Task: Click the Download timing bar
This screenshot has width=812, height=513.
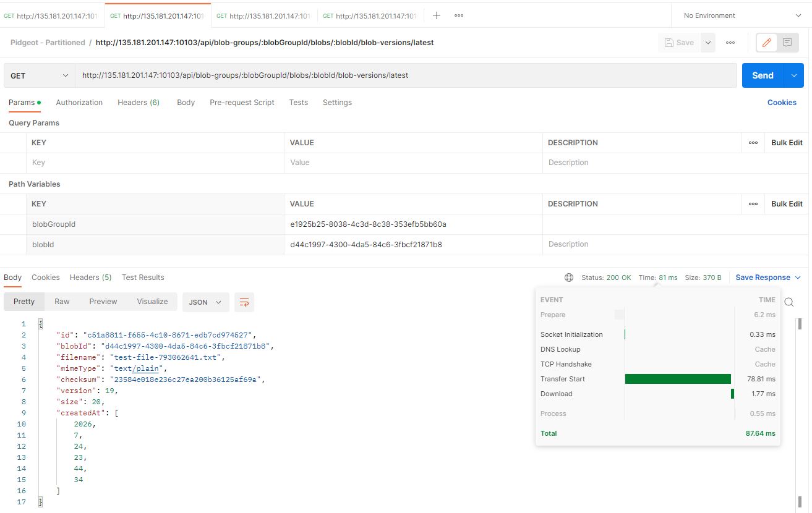Action: point(732,394)
